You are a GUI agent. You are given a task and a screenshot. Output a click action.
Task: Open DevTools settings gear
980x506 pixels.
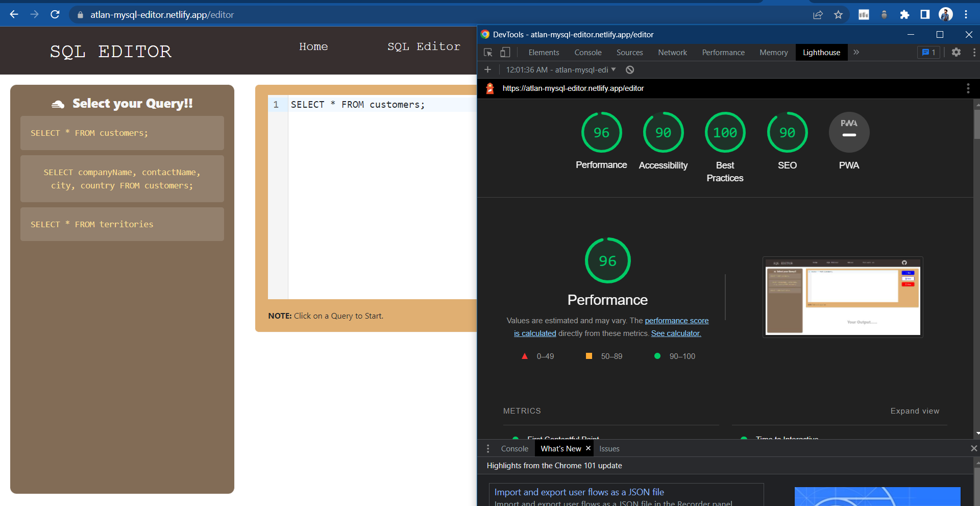[957, 52]
